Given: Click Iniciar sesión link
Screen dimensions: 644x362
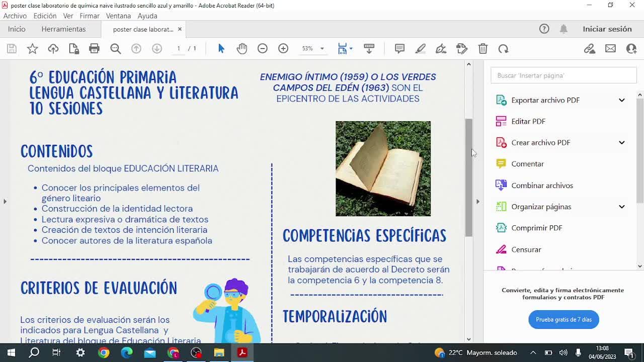Looking at the screenshot, I should (607, 29).
